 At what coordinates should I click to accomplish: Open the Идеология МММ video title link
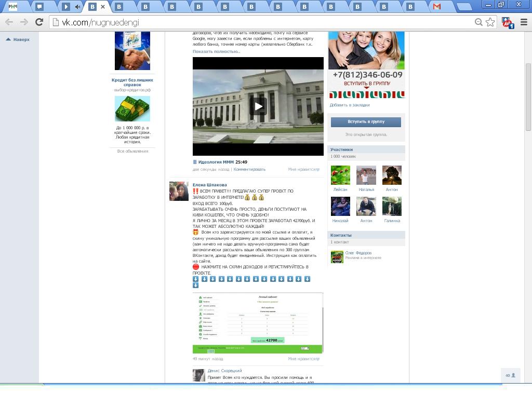(x=216, y=162)
